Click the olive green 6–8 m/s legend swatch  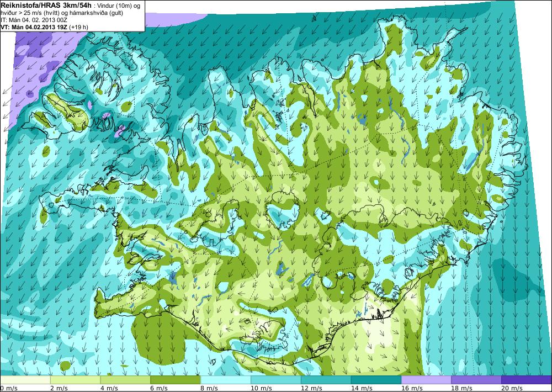(x=176, y=380)
